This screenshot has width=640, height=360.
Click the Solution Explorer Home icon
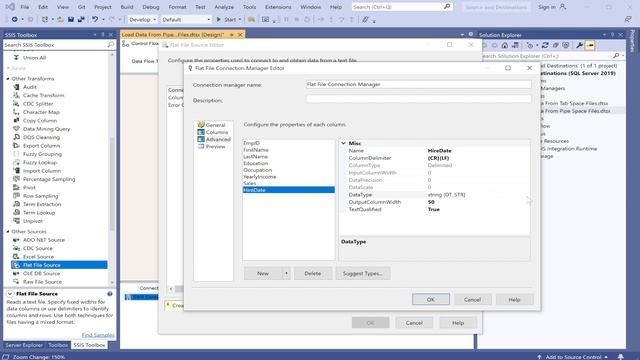point(505,45)
